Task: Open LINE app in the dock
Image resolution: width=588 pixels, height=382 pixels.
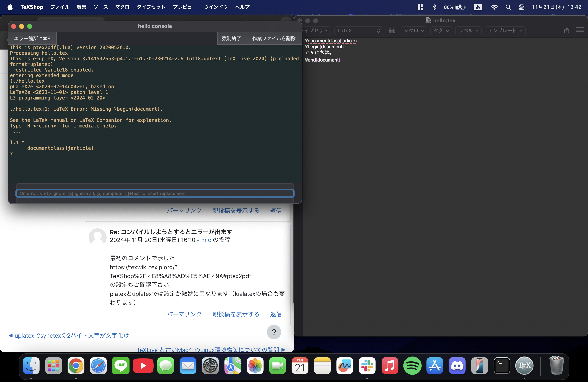Action: click(121, 365)
